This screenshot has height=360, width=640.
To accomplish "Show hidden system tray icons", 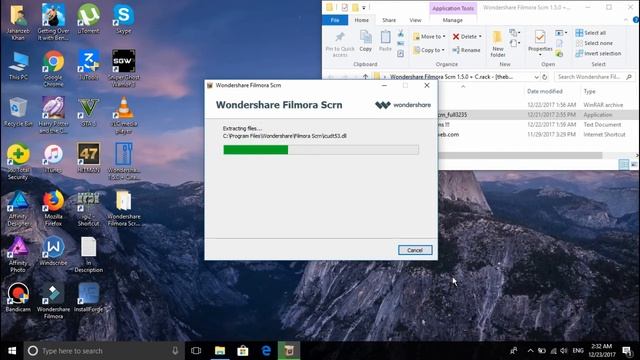I will (530, 351).
